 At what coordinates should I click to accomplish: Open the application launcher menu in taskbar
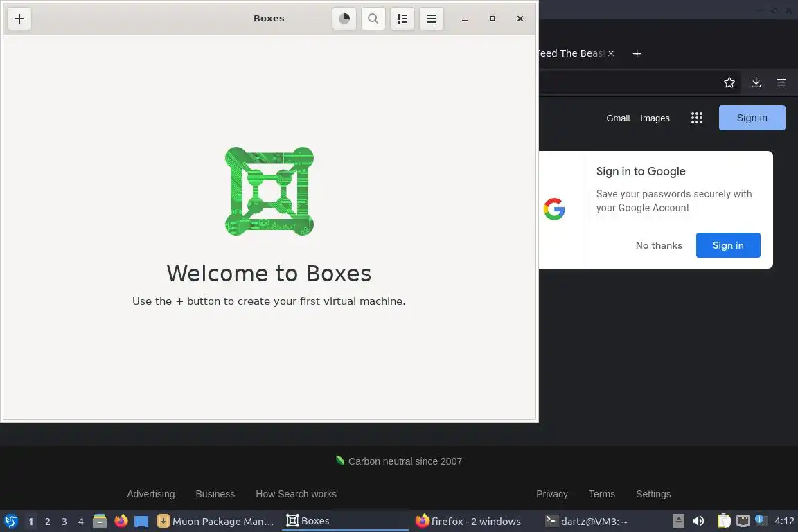(x=10, y=521)
